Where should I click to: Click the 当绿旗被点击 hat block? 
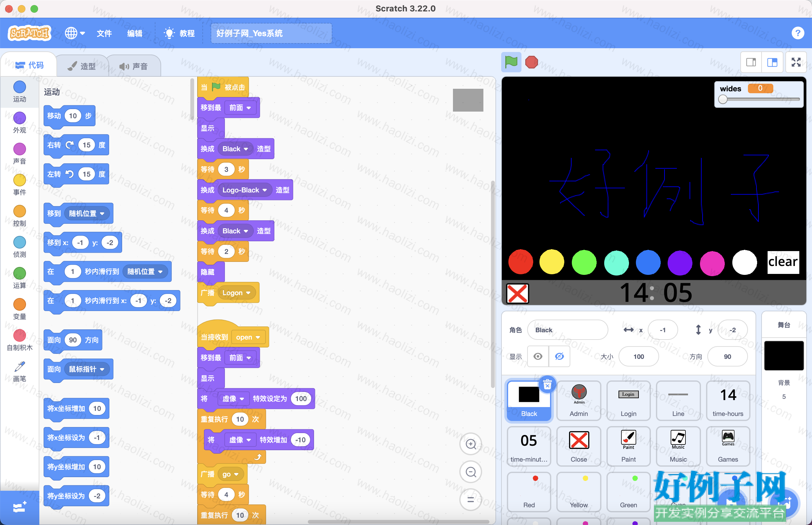223,87
